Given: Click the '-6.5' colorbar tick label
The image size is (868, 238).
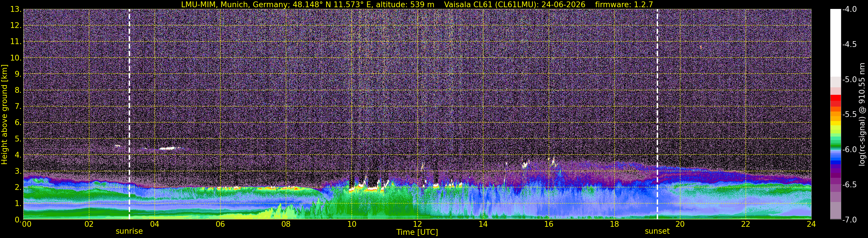Looking at the screenshot, I should pos(849,185).
